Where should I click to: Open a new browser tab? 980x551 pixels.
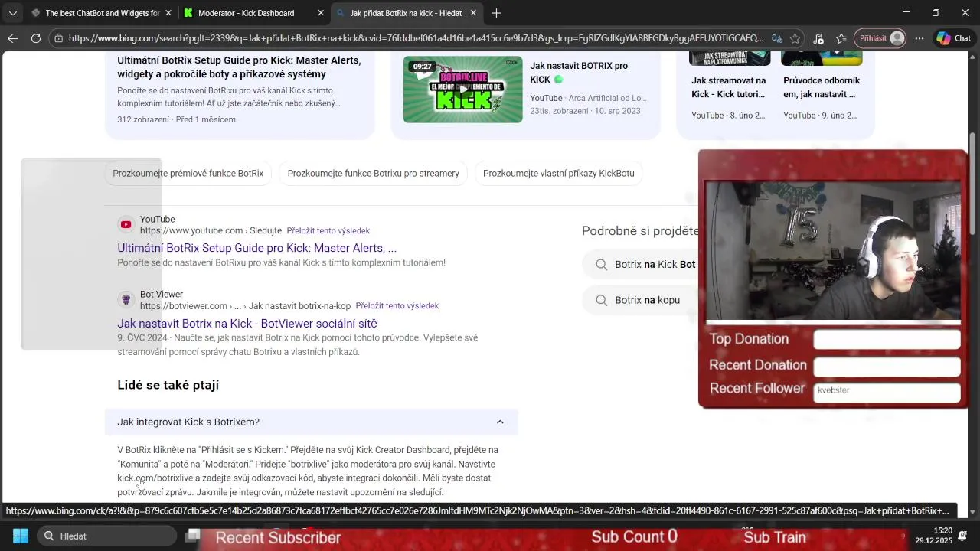[x=496, y=13]
